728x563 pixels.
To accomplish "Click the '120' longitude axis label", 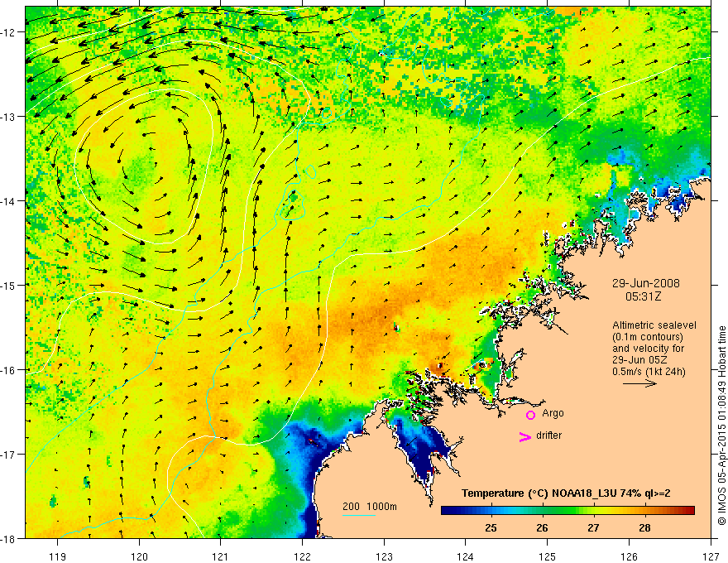I will pos(139,556).
